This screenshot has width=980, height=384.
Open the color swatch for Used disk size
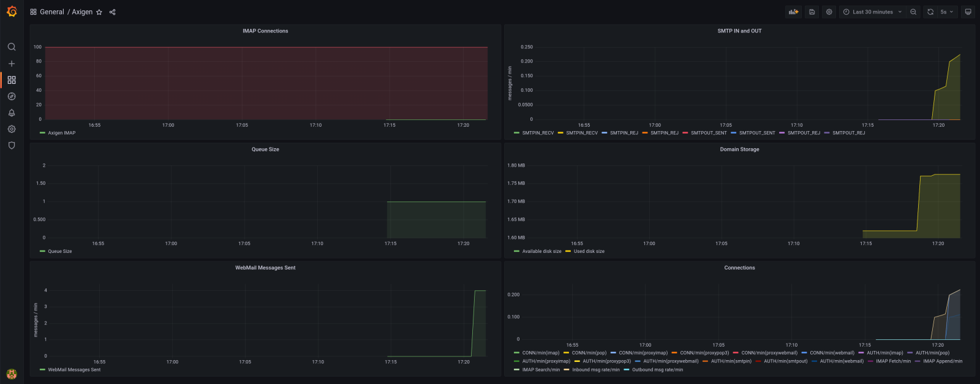(568, 252)
